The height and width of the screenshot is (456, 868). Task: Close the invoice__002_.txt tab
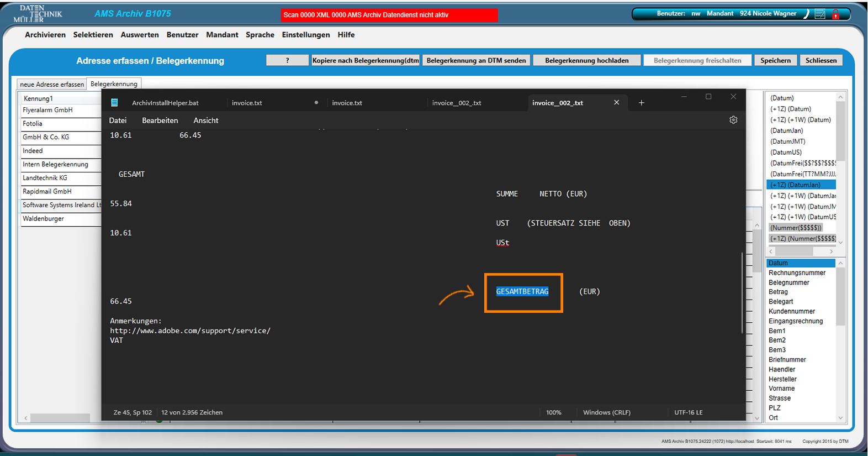pyautogui.click(x=617, y=103)
